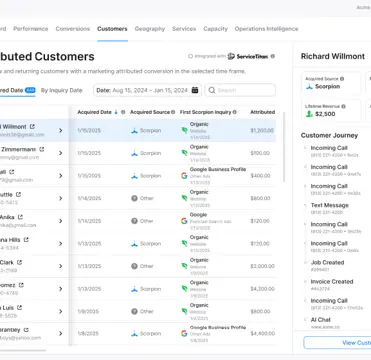Expand the yahoo.com customer row chevron

60,334
